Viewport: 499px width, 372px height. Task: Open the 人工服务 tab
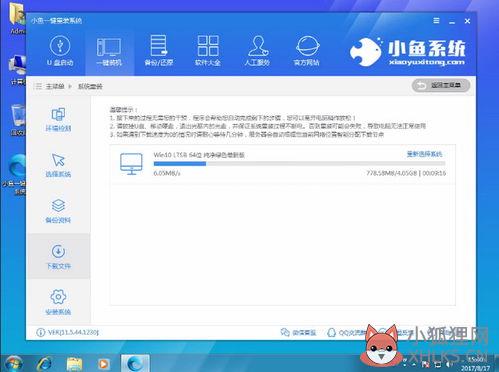[257, 51]
